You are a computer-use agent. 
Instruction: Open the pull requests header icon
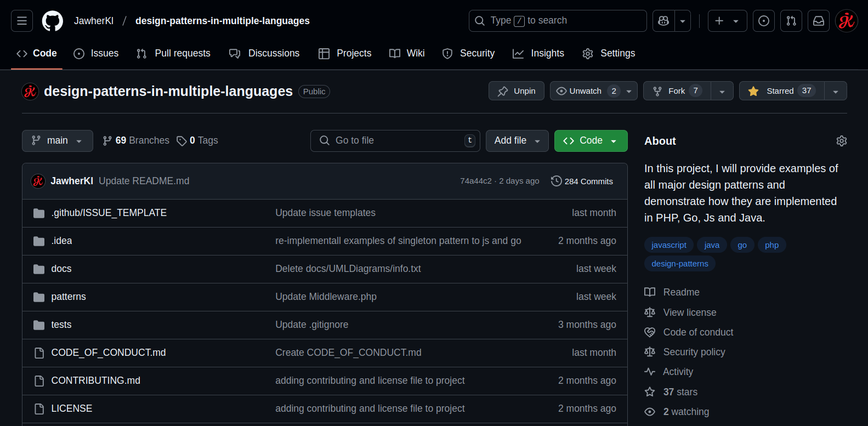coord(791,21)
